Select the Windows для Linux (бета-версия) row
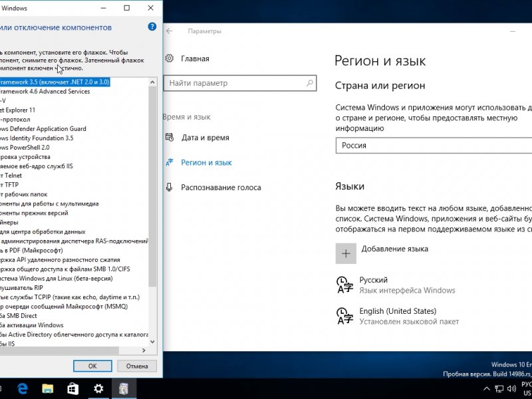 click(x=57, y=279)
